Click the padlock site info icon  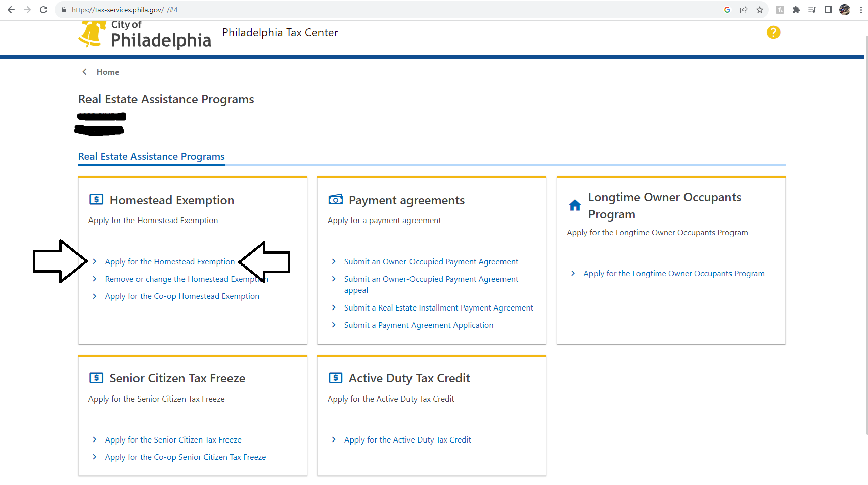[x=64, y=10]
